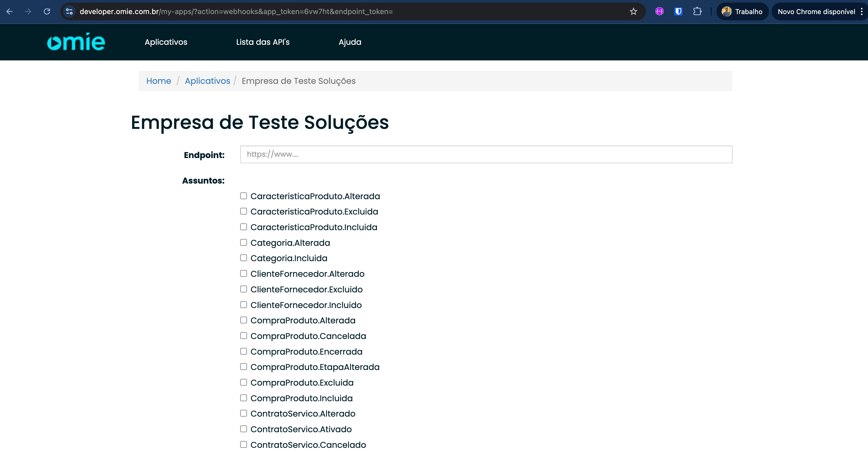Click Empresa de Teste Soluções breadcrumb text
This screenshot has height=452, width=868.
299,81
